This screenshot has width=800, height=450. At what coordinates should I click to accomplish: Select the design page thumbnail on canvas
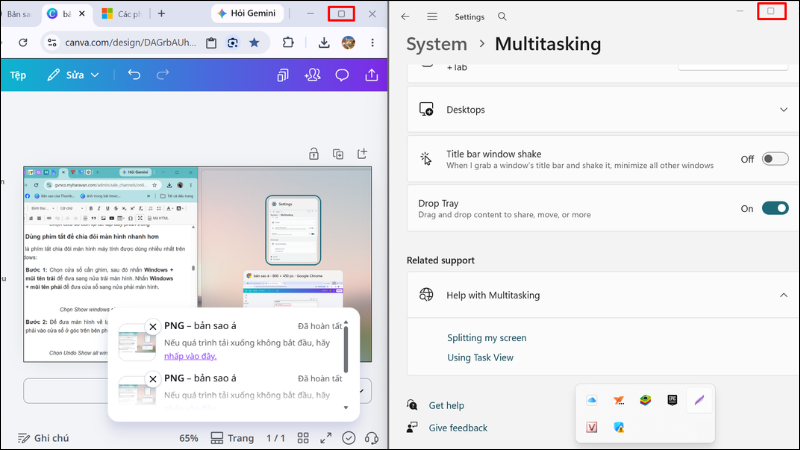(x=197, y=264)
